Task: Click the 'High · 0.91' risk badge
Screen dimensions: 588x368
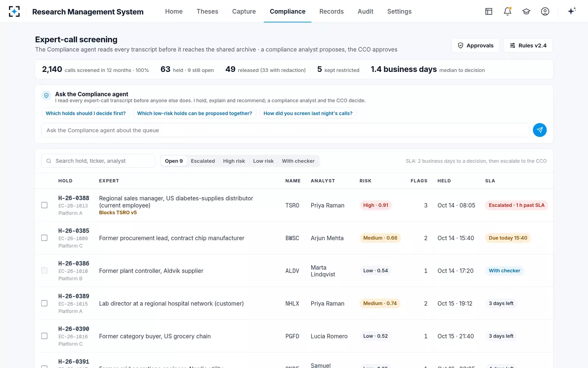Action: (376, 205)
